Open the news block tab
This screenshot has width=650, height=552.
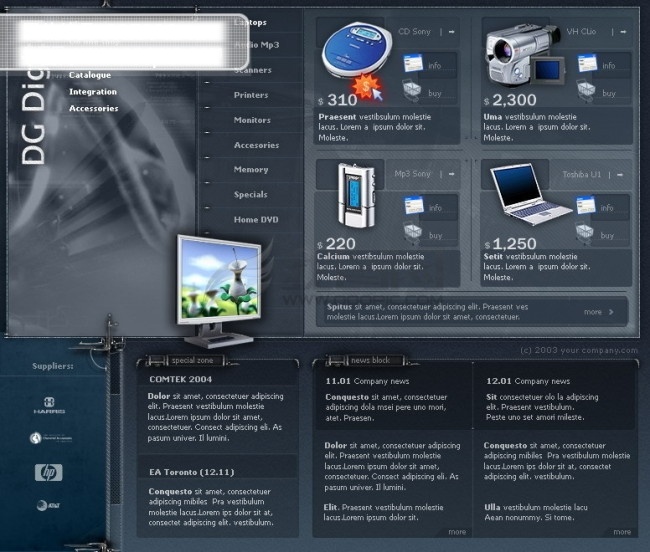point(370,361)
